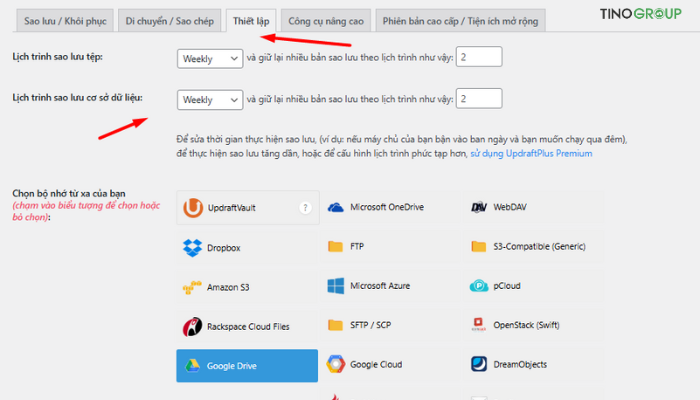Viewport: 700px width, 400px height.
Task: Follow the sử dụng UpdraftPlus Premium link
Action: (531, 154)
